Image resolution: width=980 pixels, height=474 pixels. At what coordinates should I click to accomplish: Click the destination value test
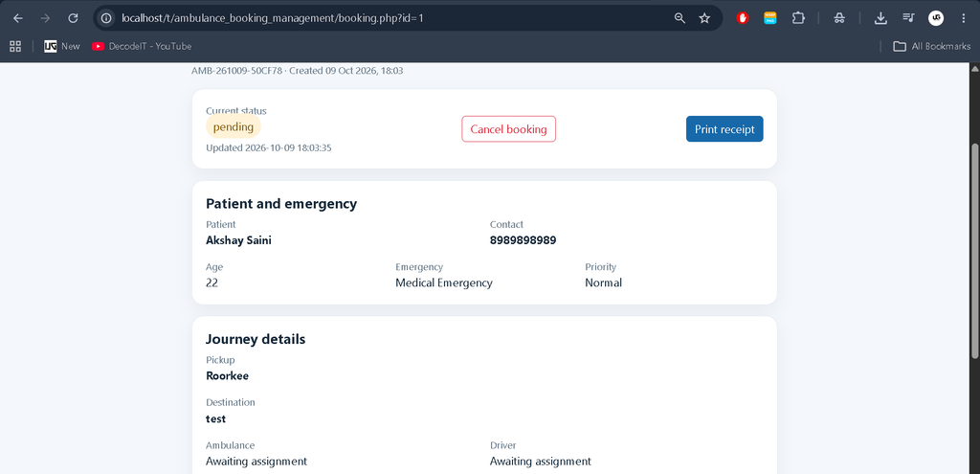click(215, 419)
